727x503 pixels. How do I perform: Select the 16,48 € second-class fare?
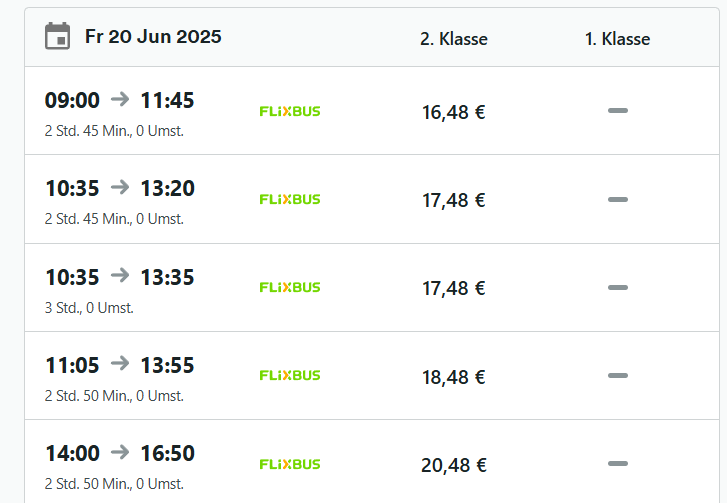[453, 112]
